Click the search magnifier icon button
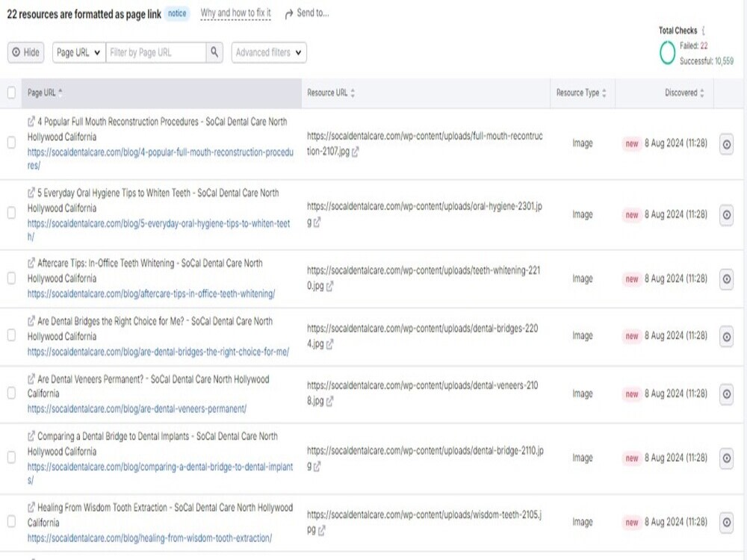 click(x=214, y=52)
